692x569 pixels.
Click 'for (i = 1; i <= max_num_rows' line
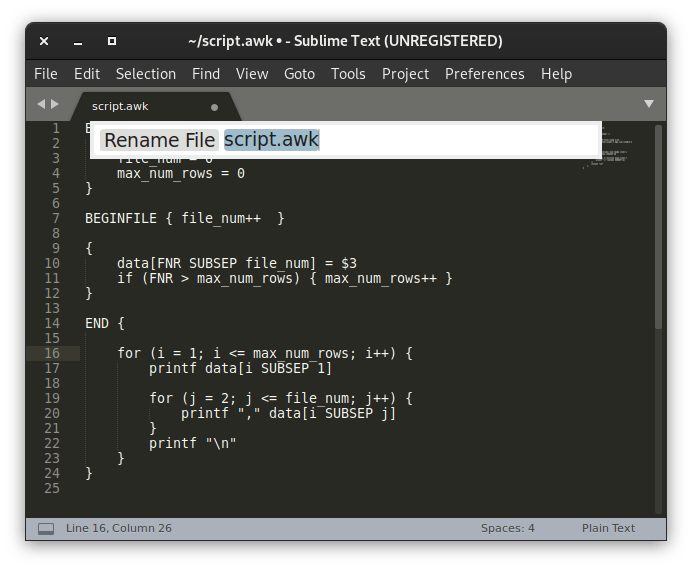tap(265, 354)
